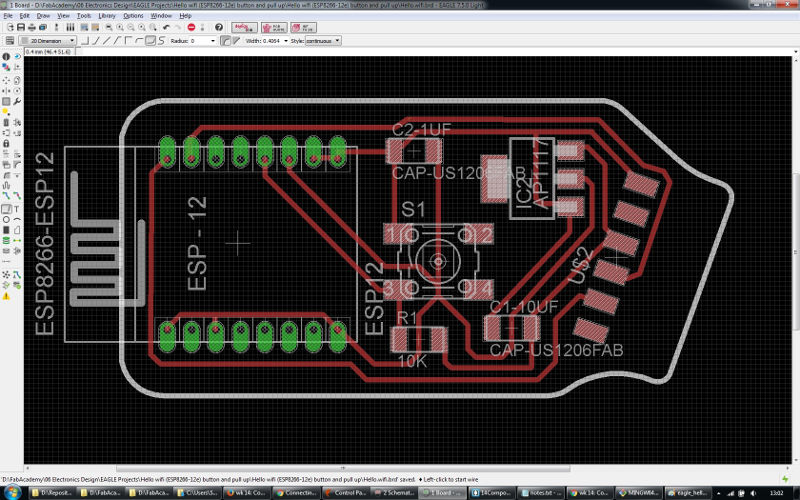Screen dimensions: 800x500
Task: Select the round miter style
Action: (226, 41)
